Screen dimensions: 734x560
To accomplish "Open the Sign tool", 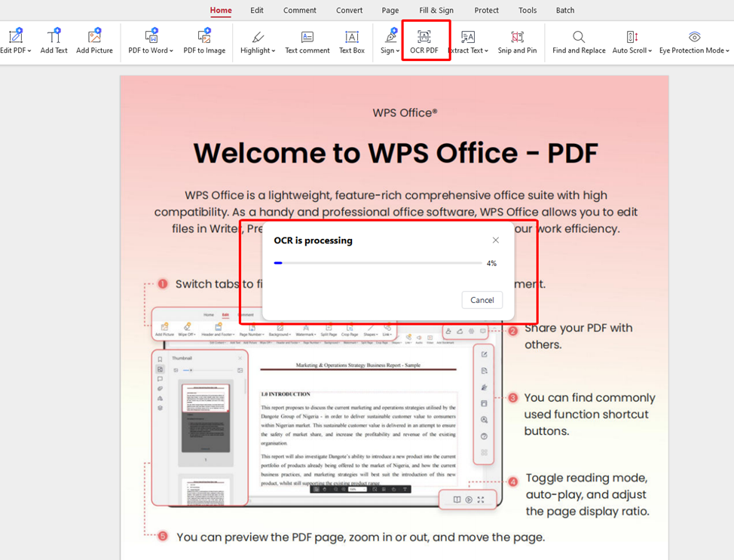I will click(x=390, y=41).
